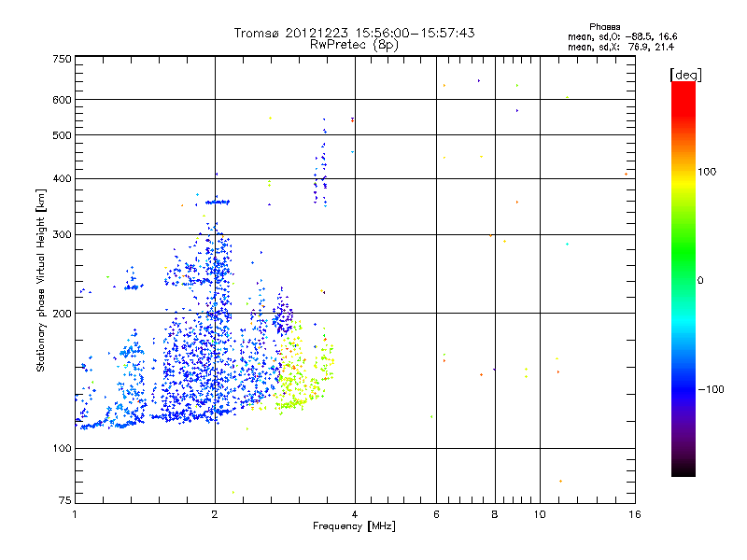Click the x-axis tick label '4'
Screen dimensions: 747x560
[x=355, y=514]
